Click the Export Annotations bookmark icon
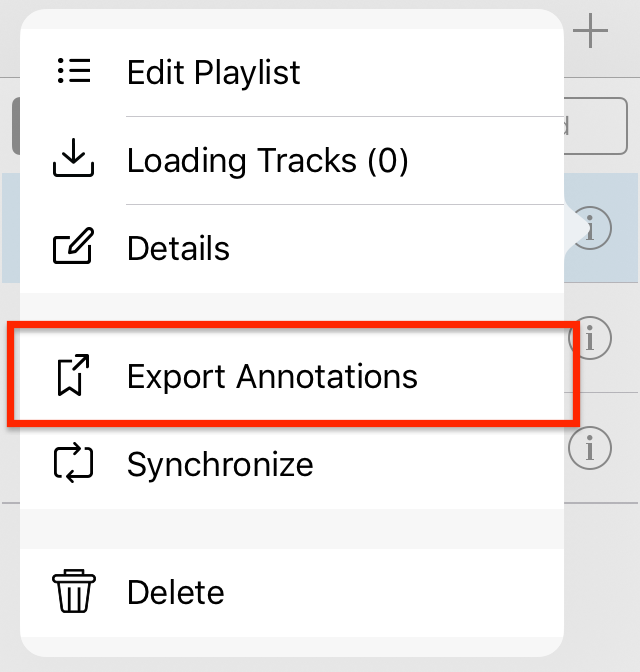The image size is (640, 672). (73, 375)
